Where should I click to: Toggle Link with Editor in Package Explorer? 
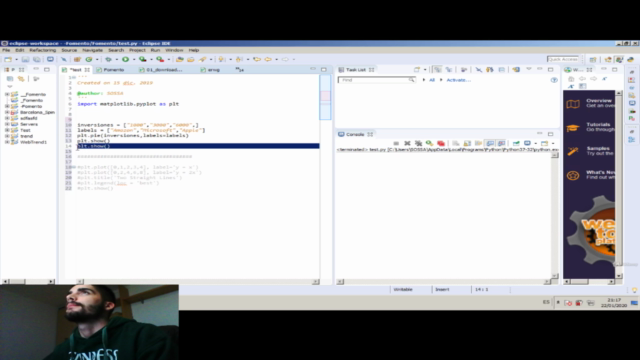tap(21, 79)
